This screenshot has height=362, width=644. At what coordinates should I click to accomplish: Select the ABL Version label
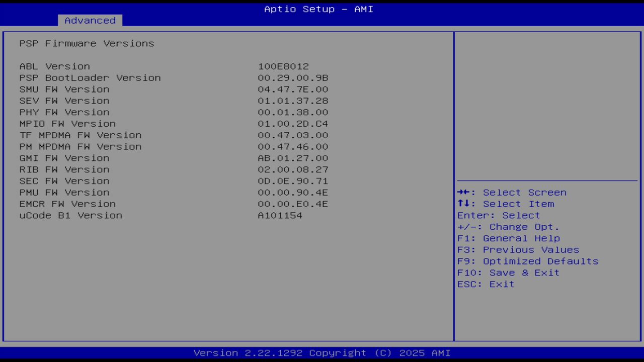tap(55, 66)
